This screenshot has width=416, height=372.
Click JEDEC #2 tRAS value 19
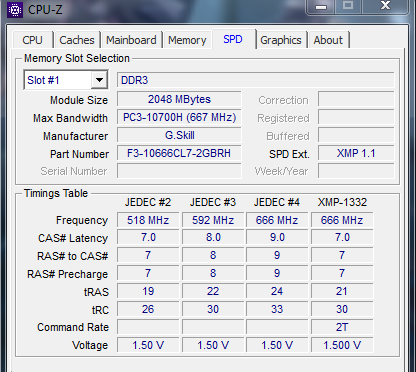[x=148, y=291]
